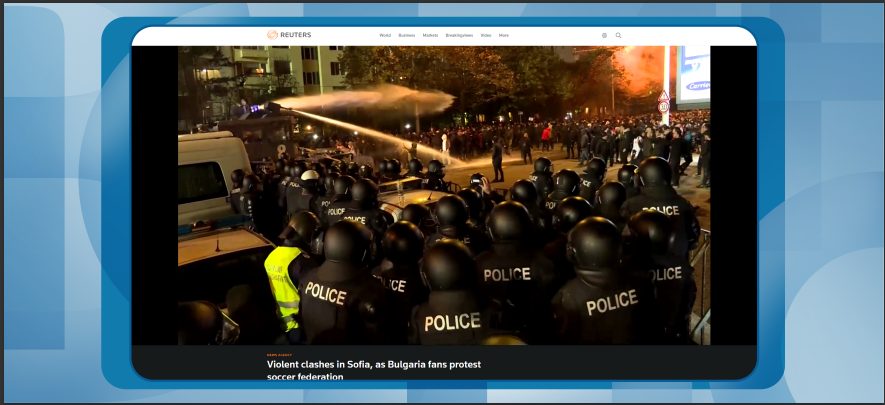The height and width of the screenshot is (405, 885).
Task: Open the Business section
Action: 406,36
